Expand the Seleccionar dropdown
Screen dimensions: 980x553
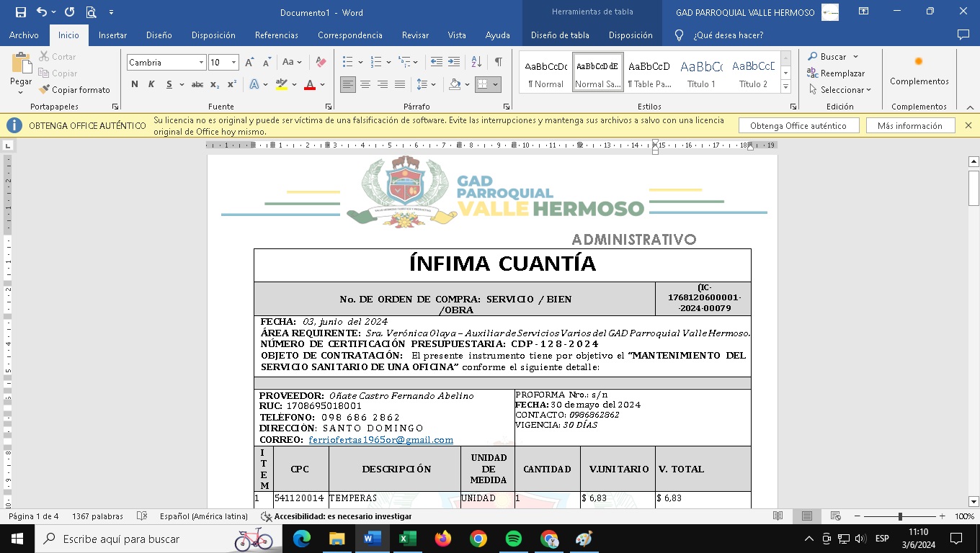pos(840,90)
